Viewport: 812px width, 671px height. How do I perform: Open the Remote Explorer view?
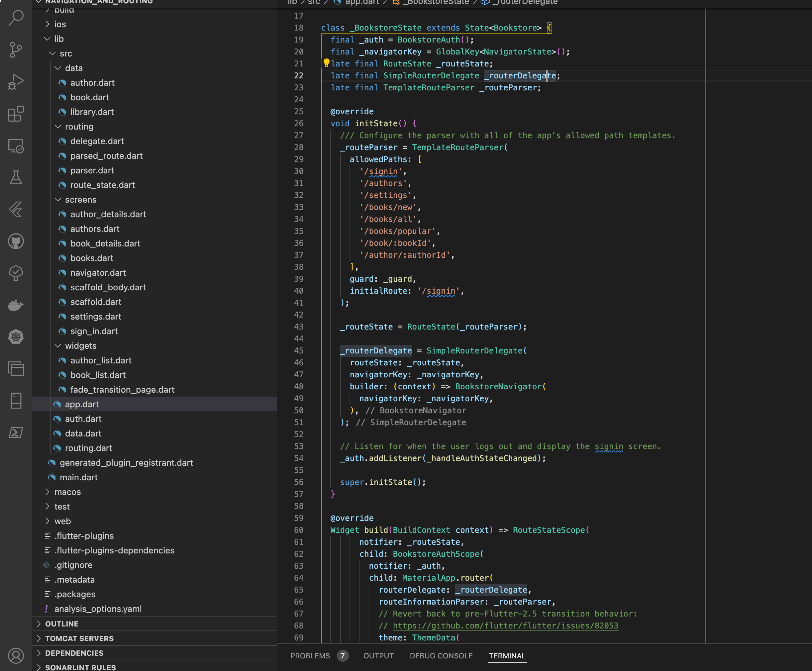(x=16, y=146)
